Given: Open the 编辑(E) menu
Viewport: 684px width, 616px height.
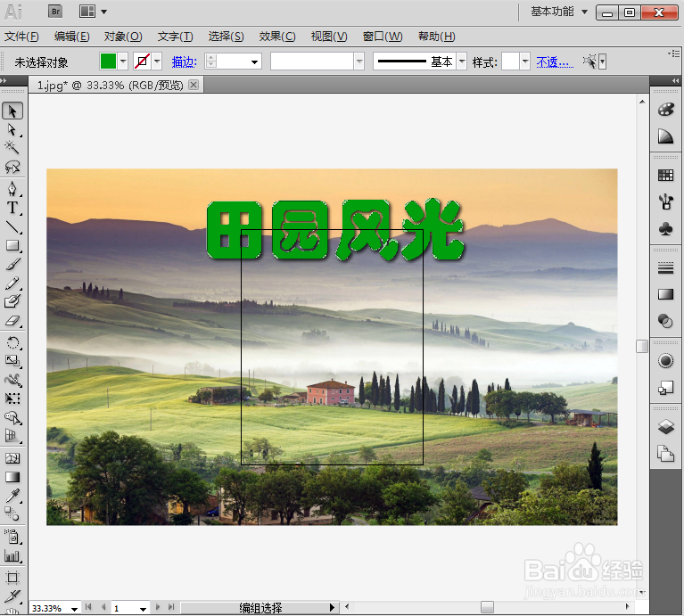Looking at the screenshot, I should [x=72, y=37].
